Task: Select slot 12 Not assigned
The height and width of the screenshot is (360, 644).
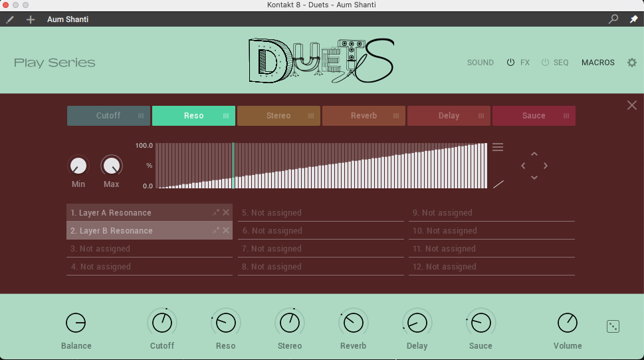Action: click(492, 267)
